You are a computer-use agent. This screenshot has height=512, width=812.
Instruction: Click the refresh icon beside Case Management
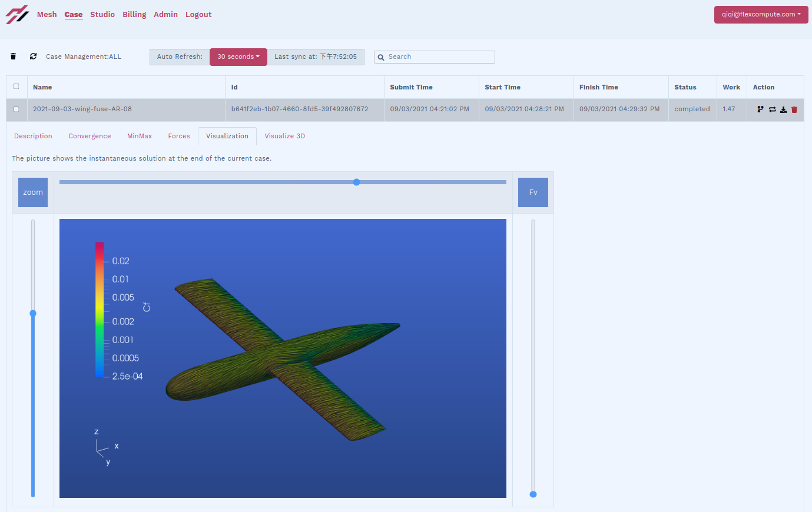click(x=33, y=56)
